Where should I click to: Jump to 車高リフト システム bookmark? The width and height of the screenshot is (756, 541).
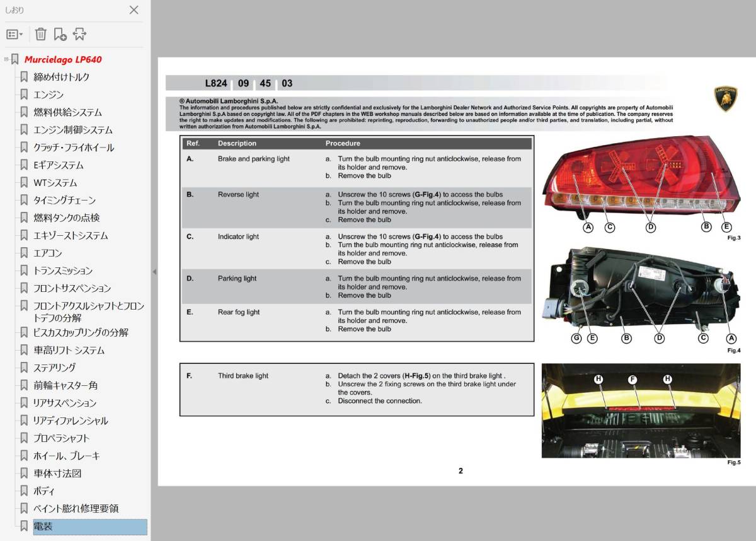point(69,350)
